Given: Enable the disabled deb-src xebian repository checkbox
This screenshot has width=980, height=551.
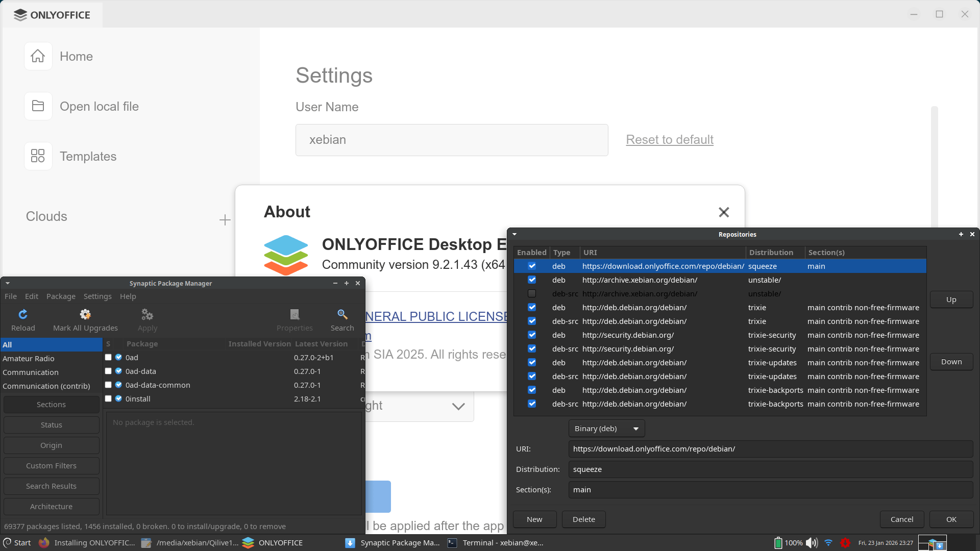Looking at the screenshot, I should click(532, 294).
